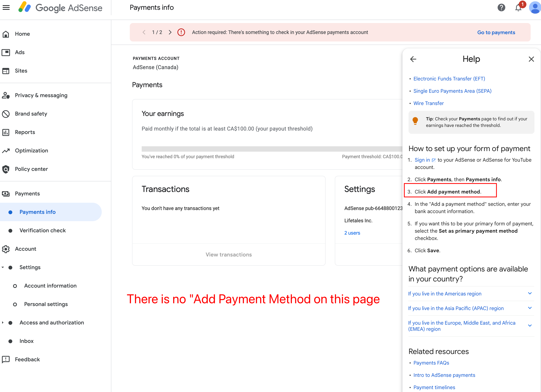Click the Policy center shield icon
541x392 pixels.
(6, 169)
